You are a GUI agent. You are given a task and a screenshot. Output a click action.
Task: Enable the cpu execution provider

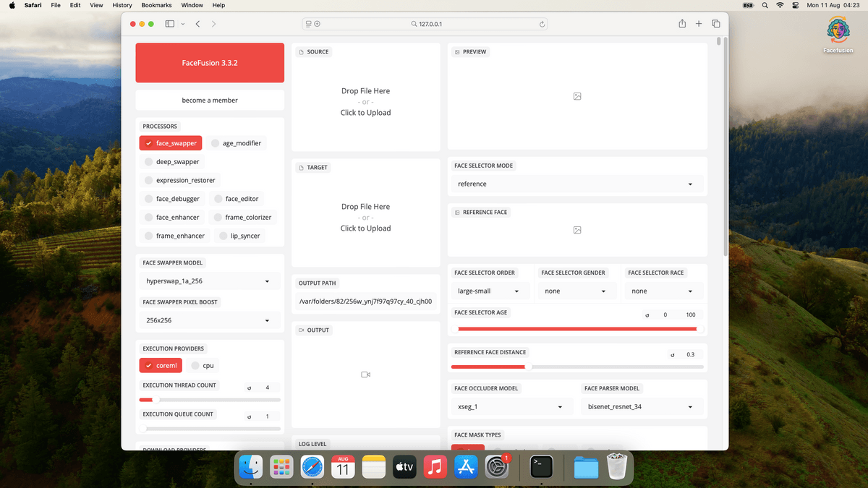coord(202,366)
